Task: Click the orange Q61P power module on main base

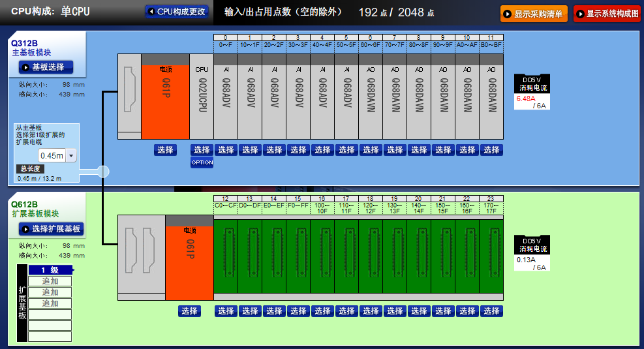Action: point(165,97)
